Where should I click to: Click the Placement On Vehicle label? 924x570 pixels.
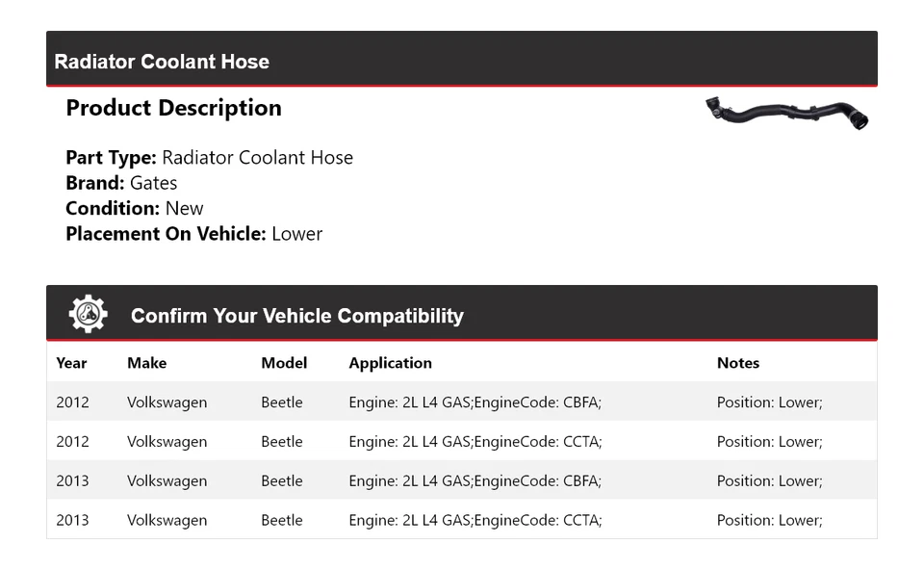click(x=166, y=233)
